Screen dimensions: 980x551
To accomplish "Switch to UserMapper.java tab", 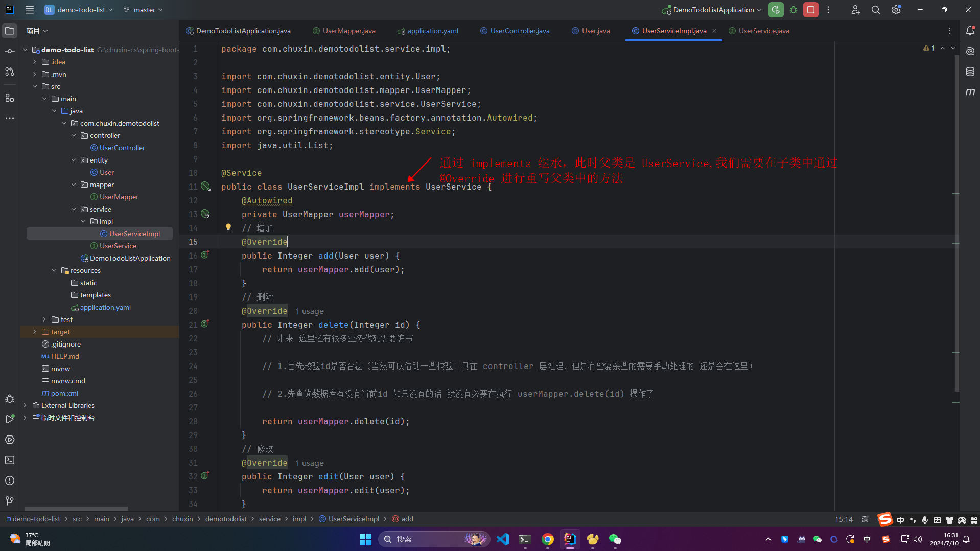I will [x=344, y=31].
